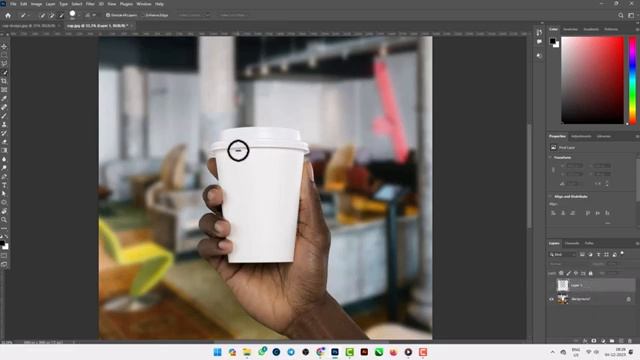Viewport: 640px width, 360px height.
Task: Toggle Lock transparent pixels in Layers panel
Action: tap(561, 273)
